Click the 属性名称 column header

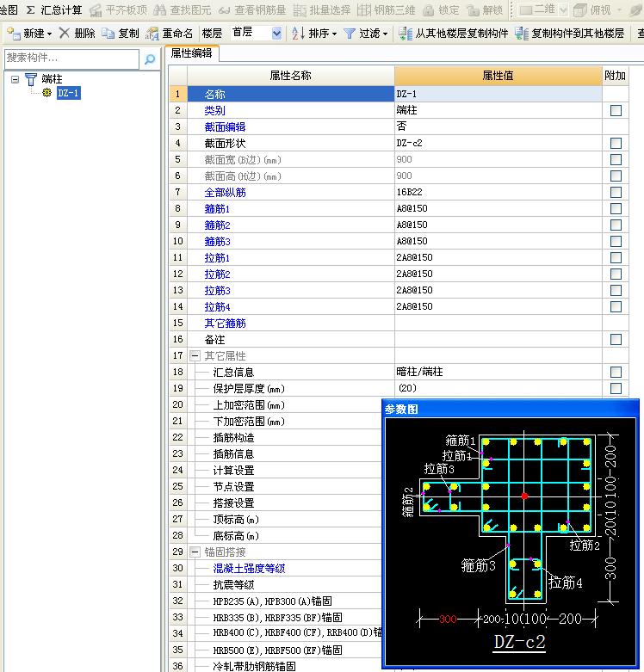pyautogui.click(x=290, y=76)
